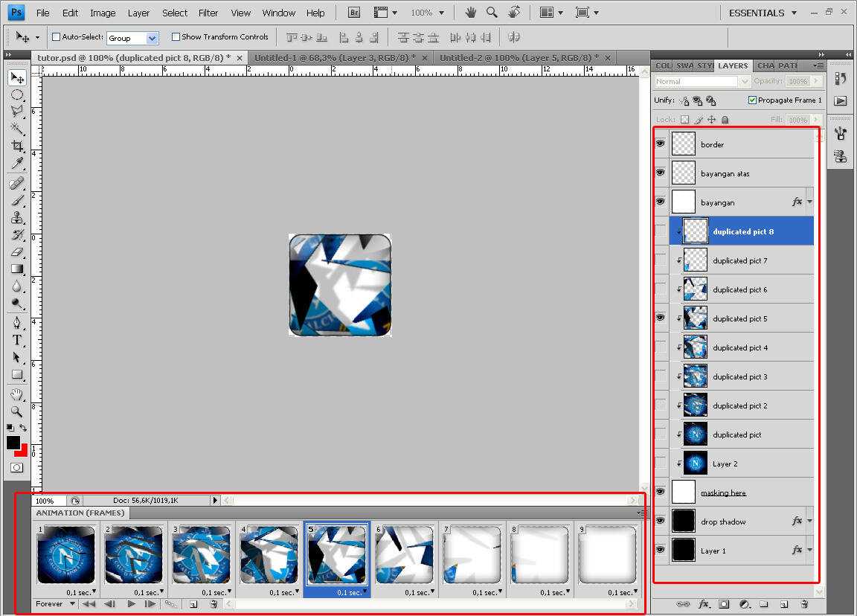This screenshot has width=857, height=616.
Task: Hide the duplicated pict 5 layer
Action: (661, 318)
